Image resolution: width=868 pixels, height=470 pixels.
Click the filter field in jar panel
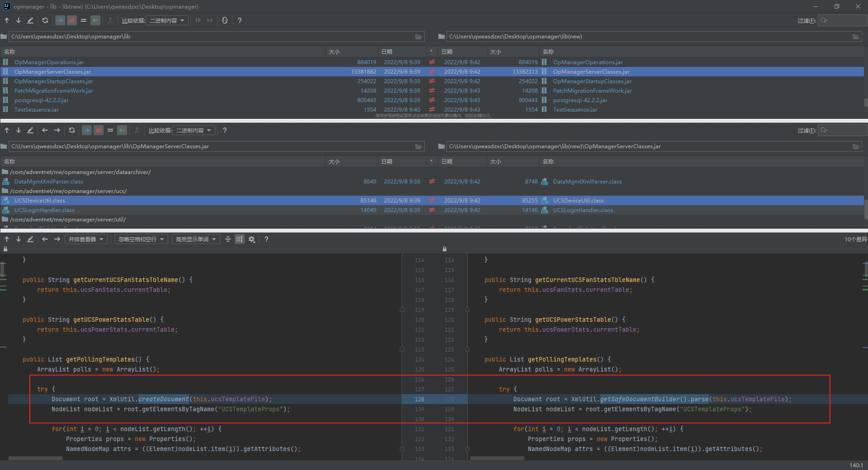pos(842,130)
